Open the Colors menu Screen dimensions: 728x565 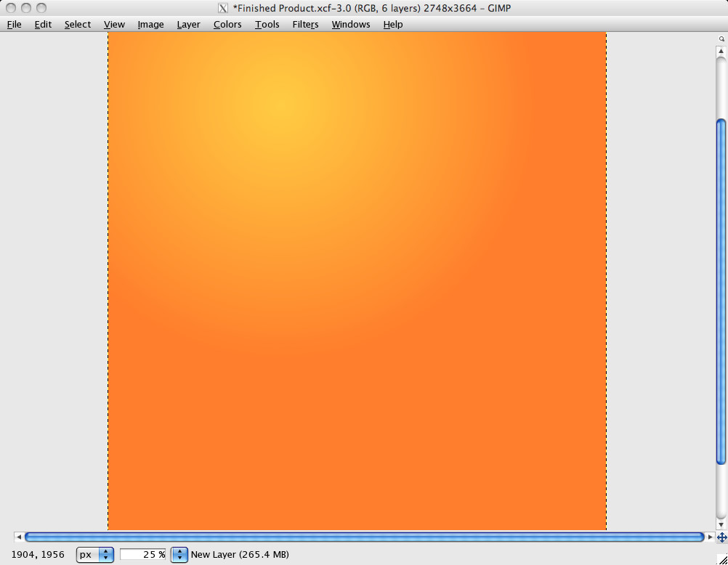(227, 24)
